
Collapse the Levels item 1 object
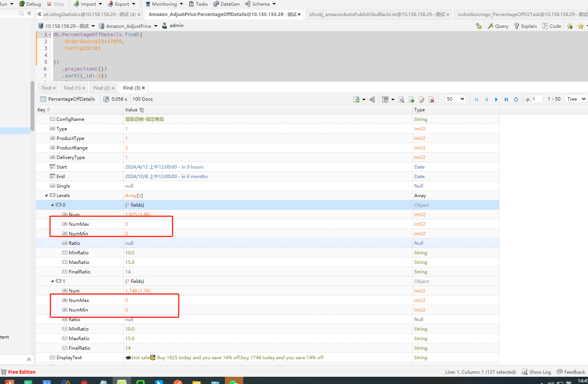53,281
